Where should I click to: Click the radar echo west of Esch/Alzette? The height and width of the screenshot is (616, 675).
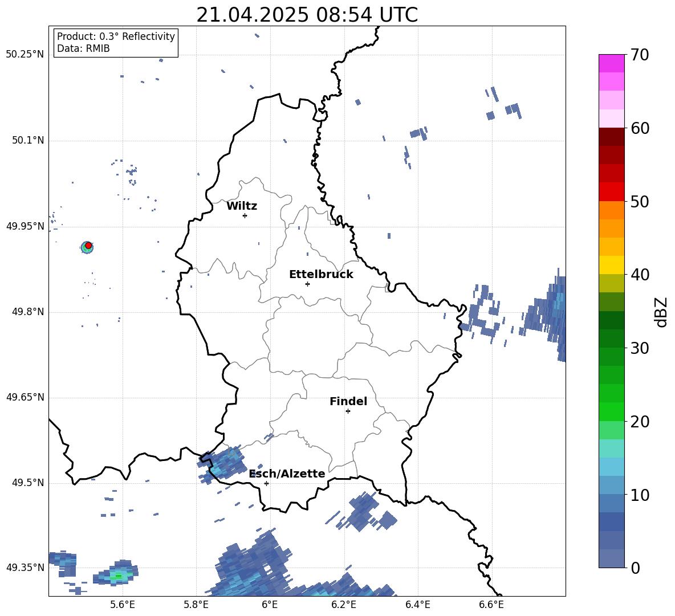click(x=222, y=464)
